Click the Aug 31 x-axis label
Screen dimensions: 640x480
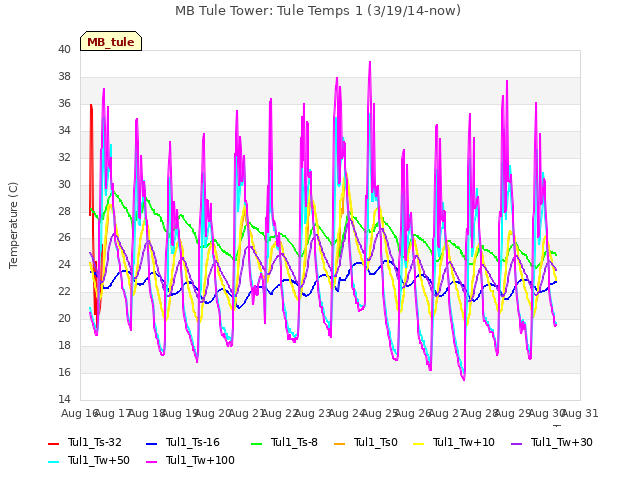coord(580,413)
